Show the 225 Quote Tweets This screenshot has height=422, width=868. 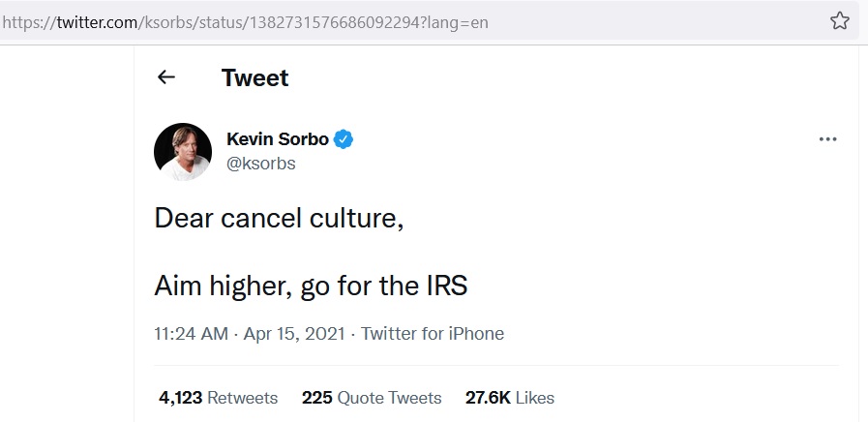point(372,398)
